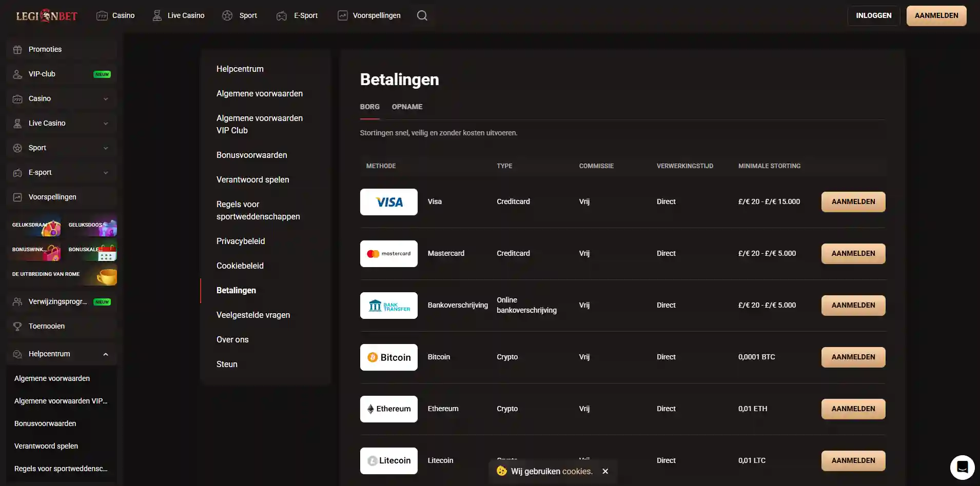Screen dimensions: 980x486
Task: Click AANMELDEN in the Visa row
Action: click(853, 202)
